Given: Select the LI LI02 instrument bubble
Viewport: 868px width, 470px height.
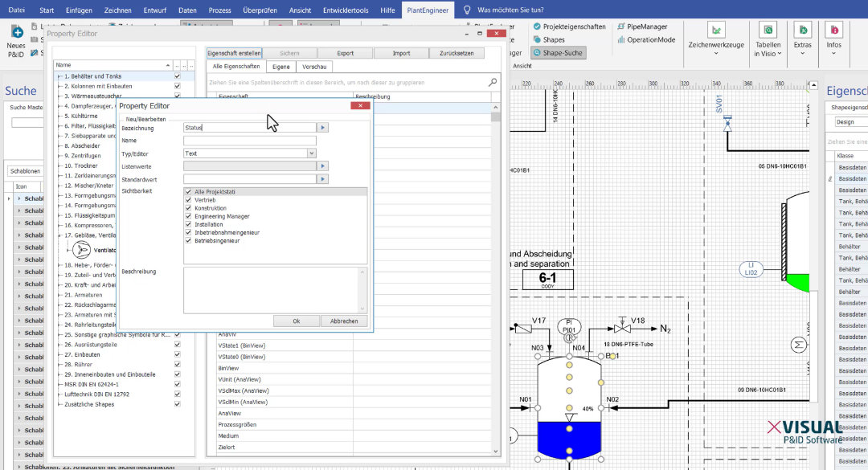Looking at the screenshot, I should coord(751,269).
